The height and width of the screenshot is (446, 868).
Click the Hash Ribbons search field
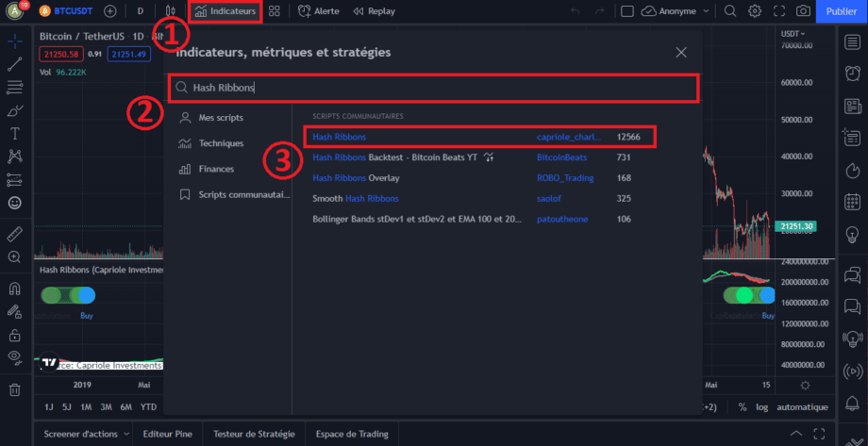434,88
